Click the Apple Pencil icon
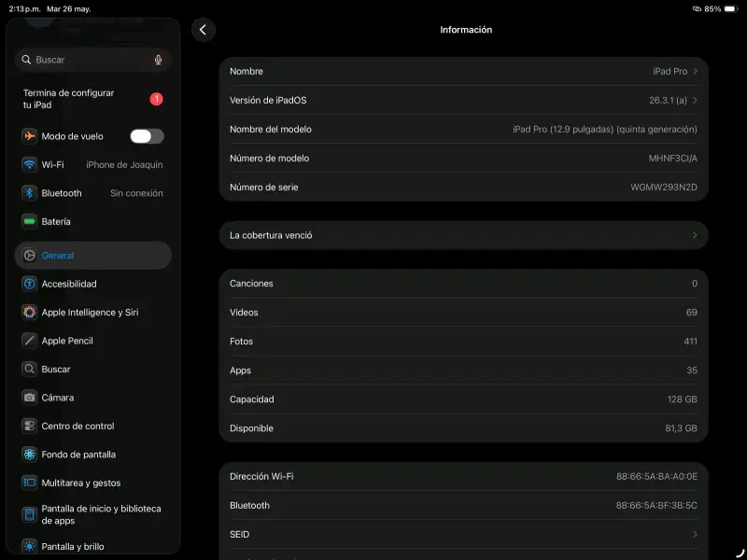 tap(30, 341)
